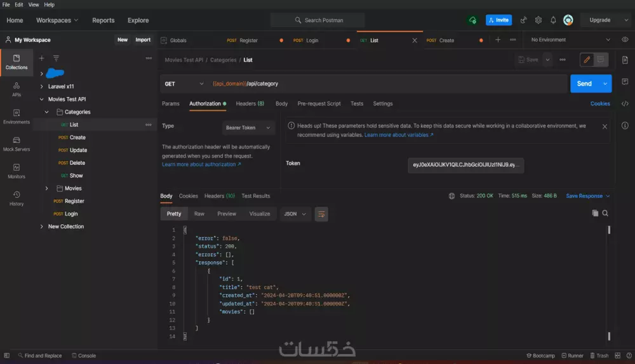635x364 pixels.
Task: Open the Send button dropdown arrow
Action: tap(605, 84)
